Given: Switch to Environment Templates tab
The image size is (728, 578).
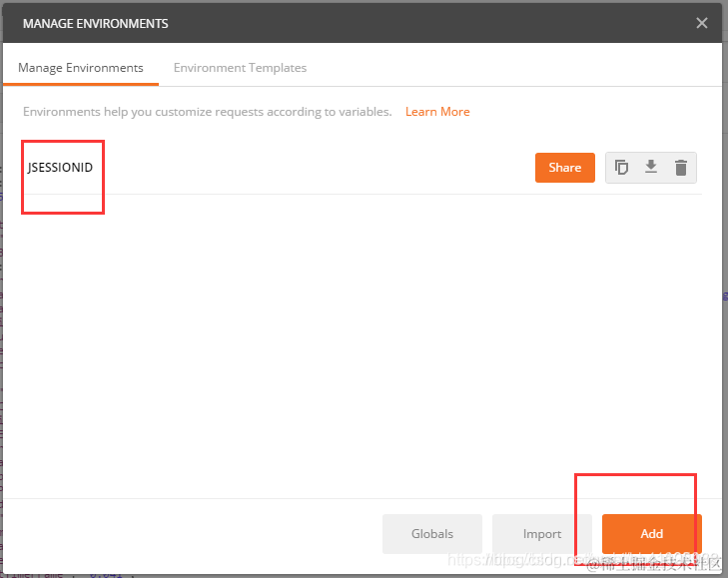Looking at the screenshot, I should (240, 68).
